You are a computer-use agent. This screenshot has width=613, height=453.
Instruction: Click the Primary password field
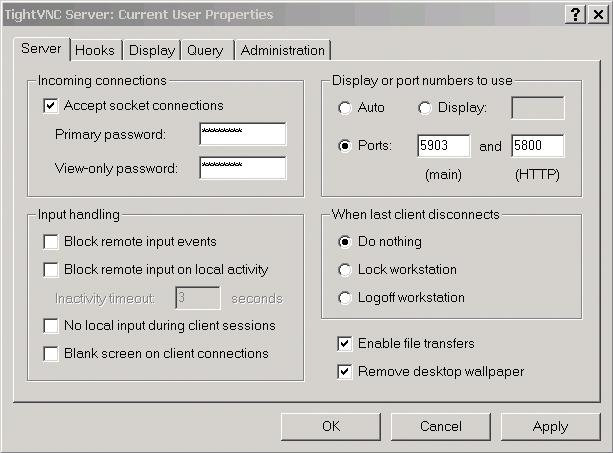[243, 134]
